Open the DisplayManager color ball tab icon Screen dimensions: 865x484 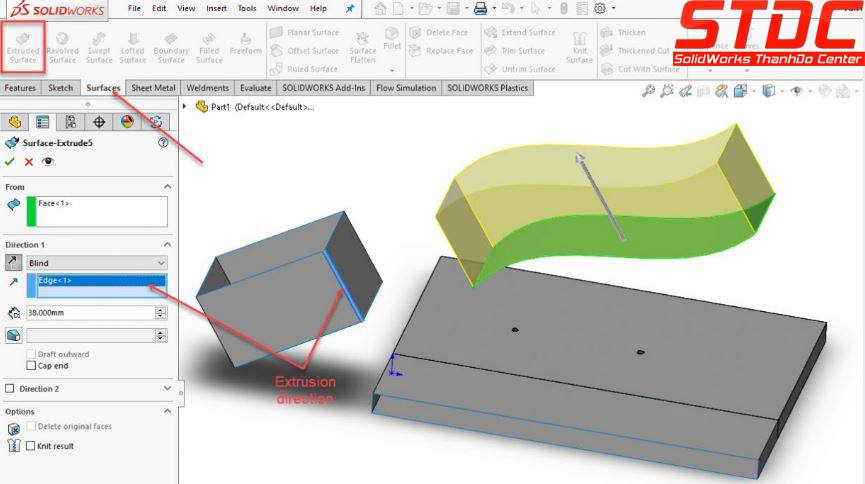(x=127, y=122)
